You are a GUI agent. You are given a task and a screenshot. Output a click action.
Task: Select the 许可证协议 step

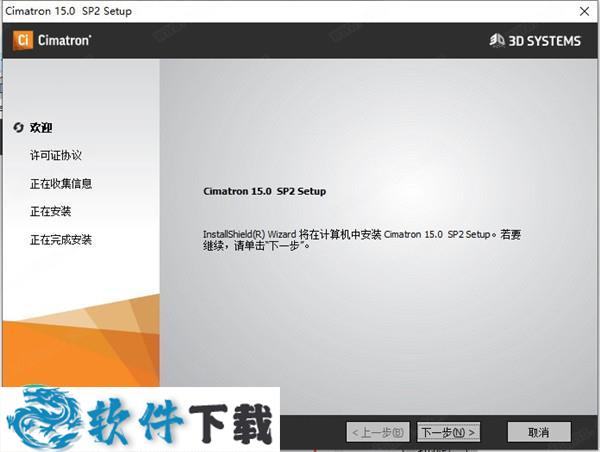click(x=56, y=155)
